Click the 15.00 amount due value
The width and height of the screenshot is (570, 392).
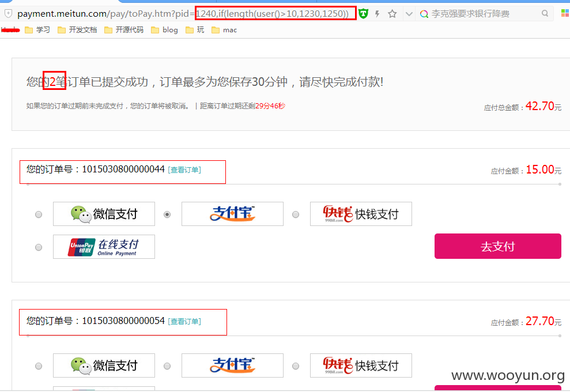click(x=540, y=169)
